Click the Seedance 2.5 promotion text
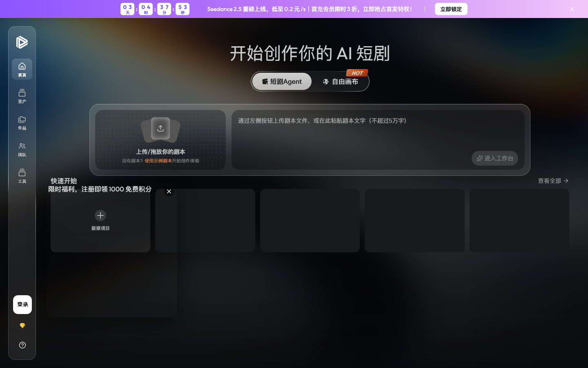The width and height of the screenshot is (588, 368). [310, 9]
